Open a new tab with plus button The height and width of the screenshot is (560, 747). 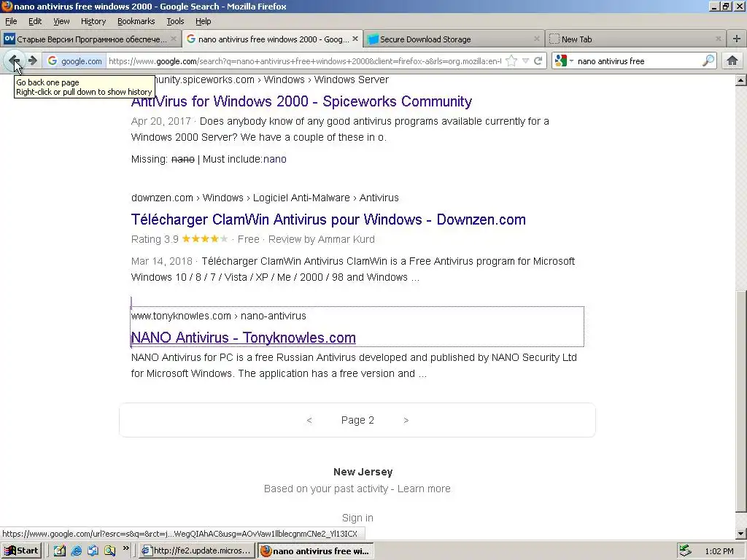click(x=737, y=39)
